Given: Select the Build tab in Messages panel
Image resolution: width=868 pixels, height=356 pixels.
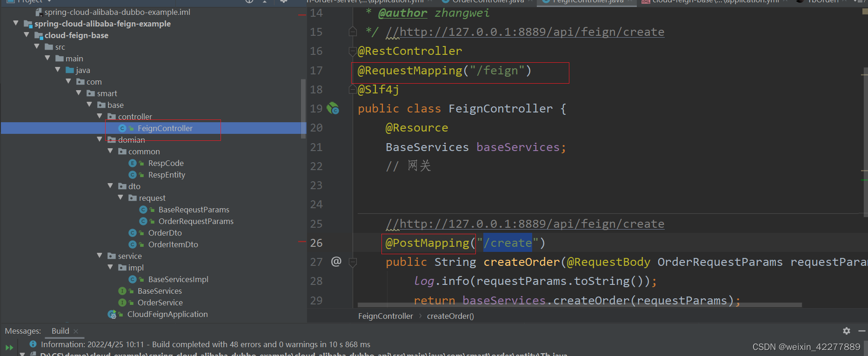Looking at the screenshot, I should click(x=60, y=331).
